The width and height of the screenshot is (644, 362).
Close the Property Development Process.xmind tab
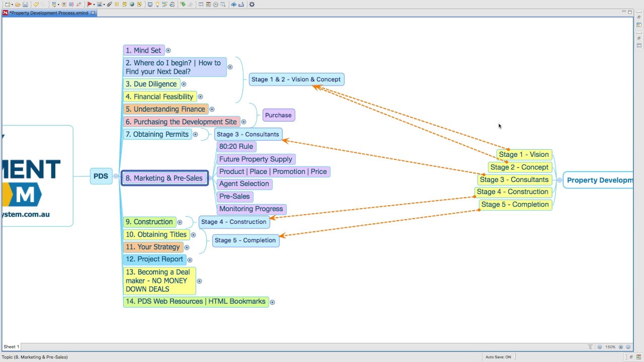93,13
